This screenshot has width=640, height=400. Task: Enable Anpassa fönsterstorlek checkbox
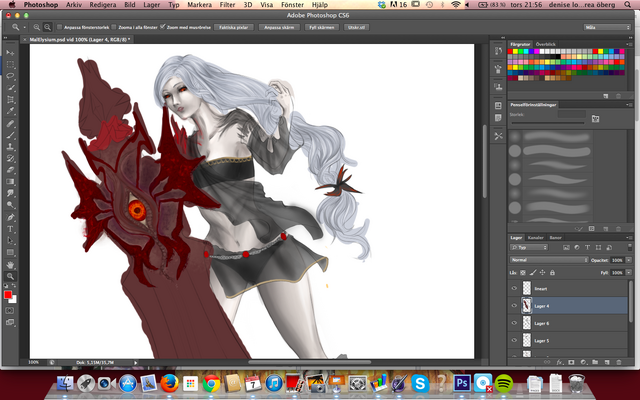pyautogui.click(x=60, y=27)
